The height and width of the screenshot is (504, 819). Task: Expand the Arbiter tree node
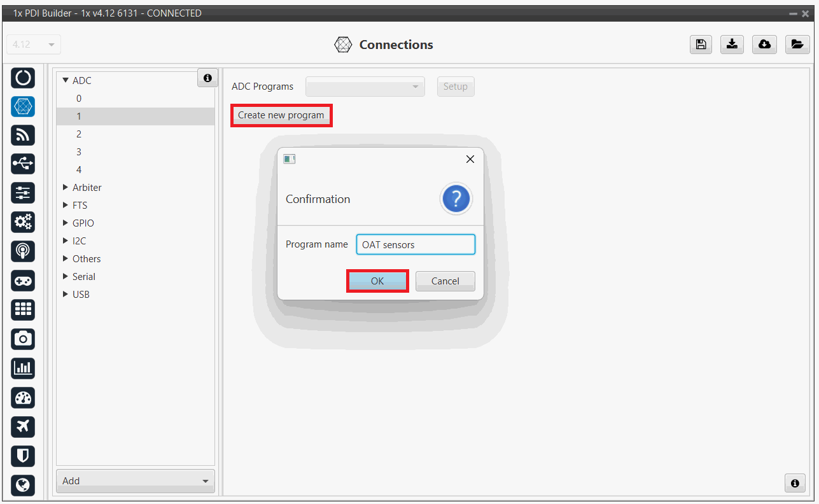[66, 188]
